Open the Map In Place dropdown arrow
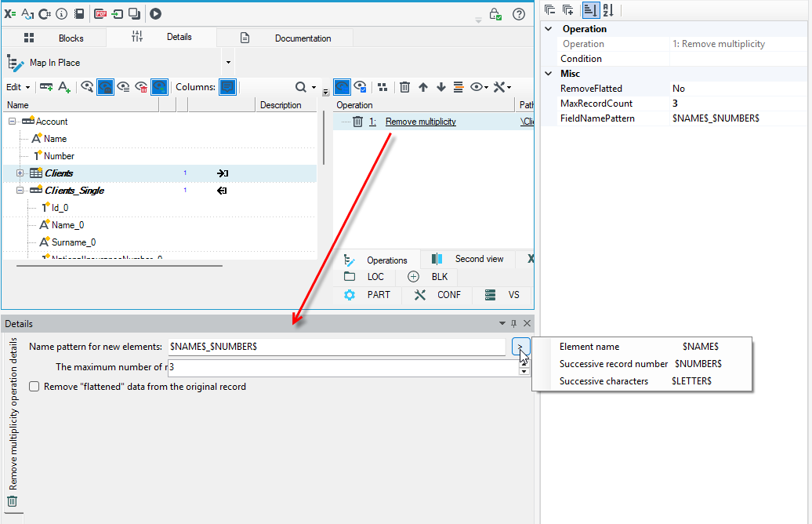Viewport: 812px width, 524px height. coord(228,63)
